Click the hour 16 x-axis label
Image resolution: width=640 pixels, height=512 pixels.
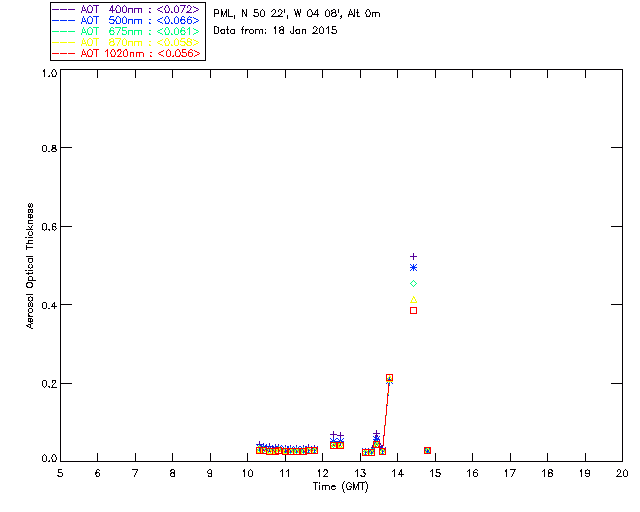[472, 473]
